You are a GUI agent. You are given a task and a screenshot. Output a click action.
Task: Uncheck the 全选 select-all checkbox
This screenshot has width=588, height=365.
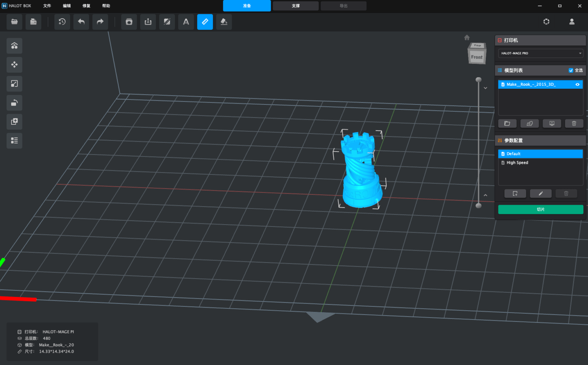pyautogui.click(x=570, y=70)
